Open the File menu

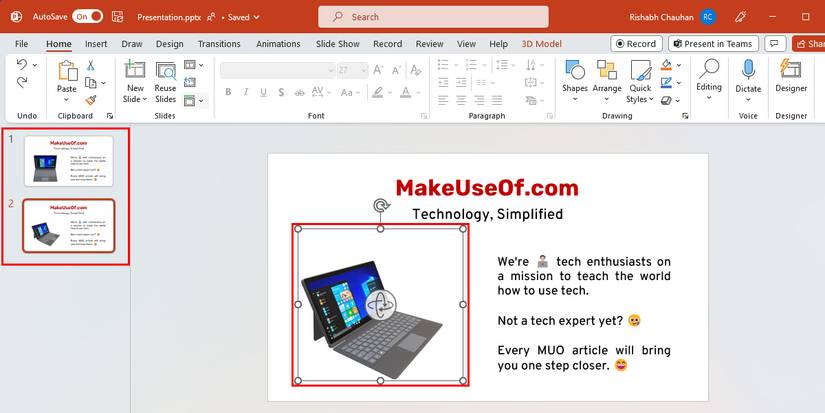[x=22, y=44]
